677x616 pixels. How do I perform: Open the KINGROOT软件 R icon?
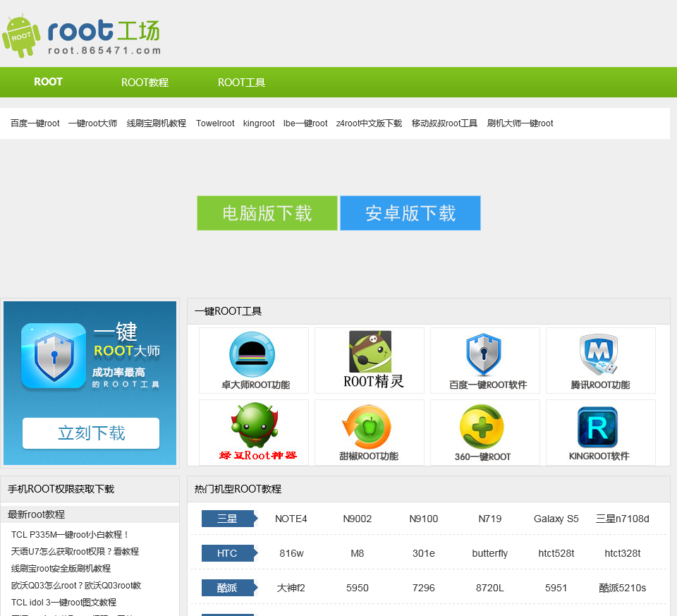pyautogui.click(x=597, y=427)
